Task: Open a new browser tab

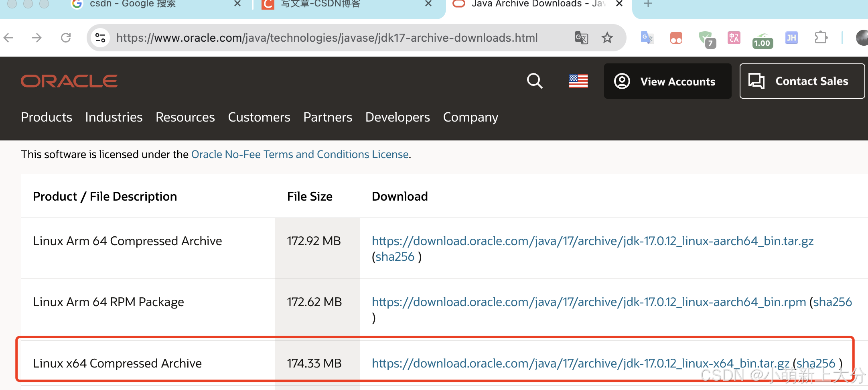Action: [648, 4]
